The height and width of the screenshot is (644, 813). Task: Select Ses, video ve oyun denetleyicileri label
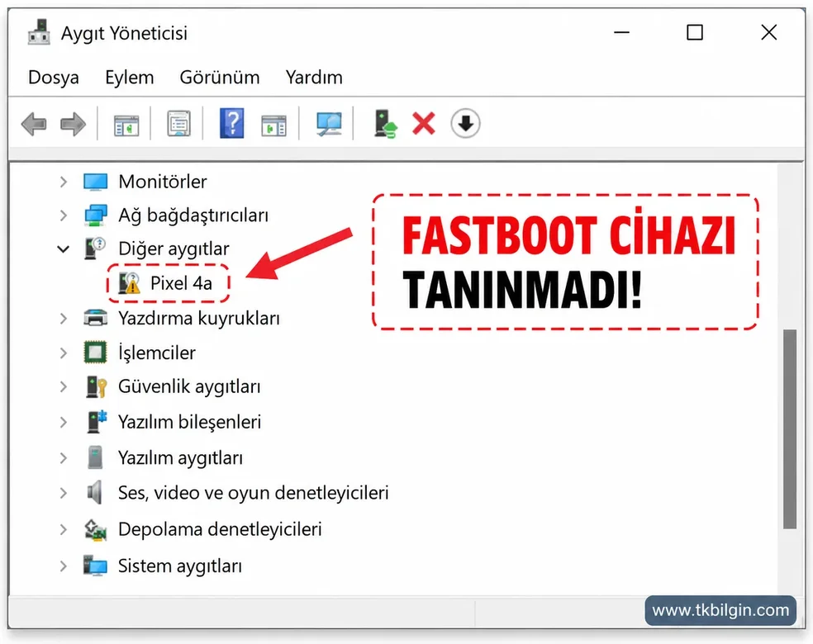pyautogui.click(x=254, y=493)
